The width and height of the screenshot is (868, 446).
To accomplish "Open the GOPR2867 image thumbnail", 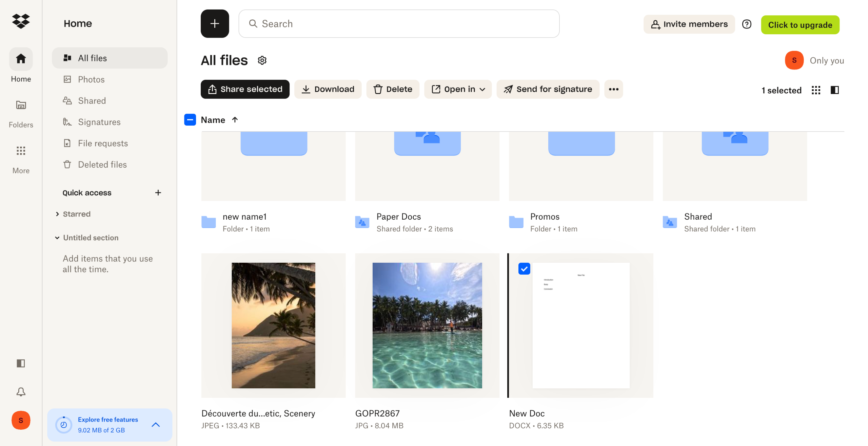I will point(427,325).
